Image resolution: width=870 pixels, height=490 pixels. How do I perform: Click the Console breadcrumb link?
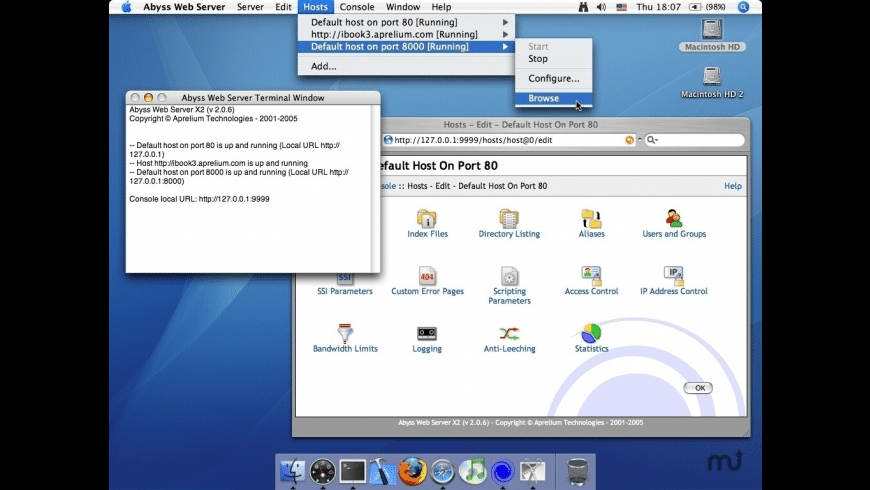[x=388, y=186]
